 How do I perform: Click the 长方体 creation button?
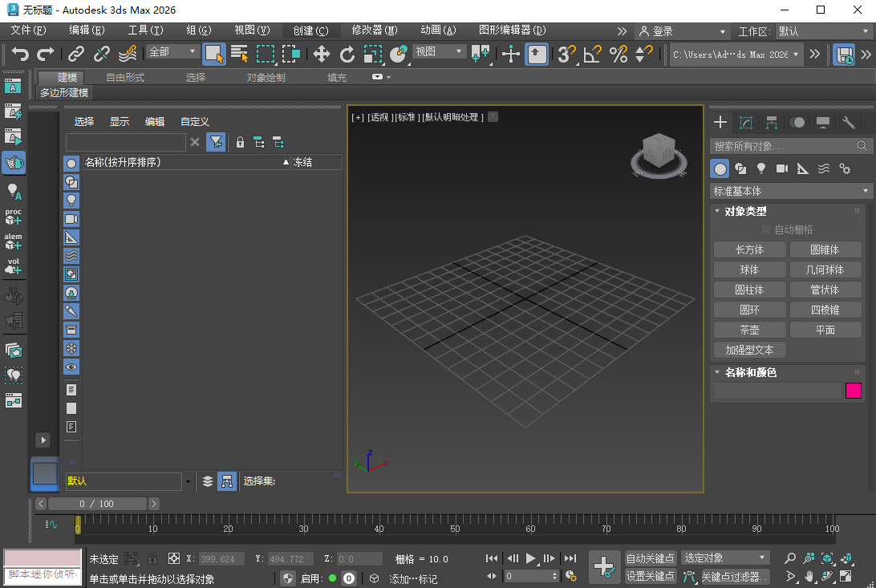point(749,249)
